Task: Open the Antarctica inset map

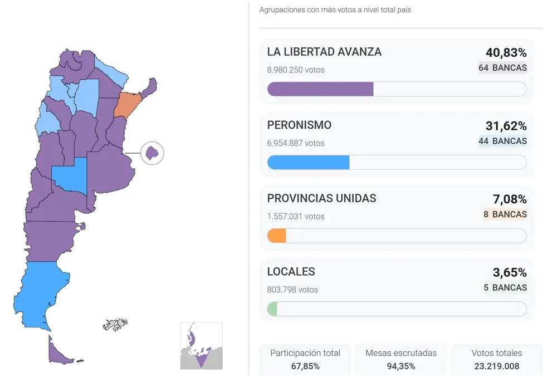Action: point(201,345)
